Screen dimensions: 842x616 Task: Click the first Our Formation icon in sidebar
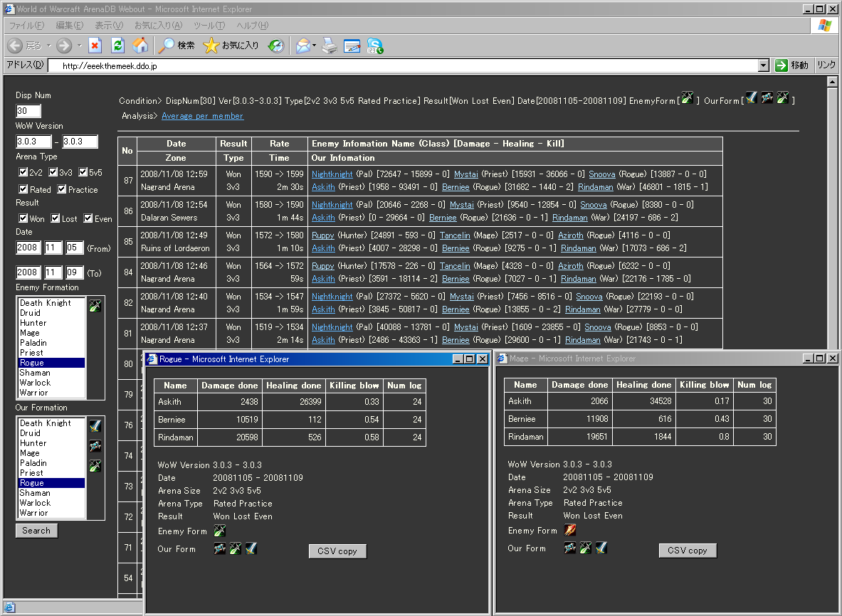pos(95,426)
